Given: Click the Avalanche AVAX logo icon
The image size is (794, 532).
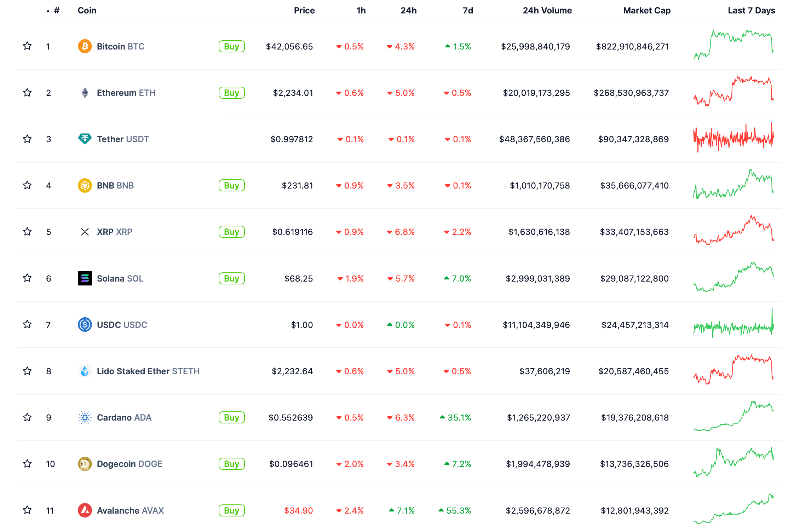Looking at the screenshot, I should (85, 510).
